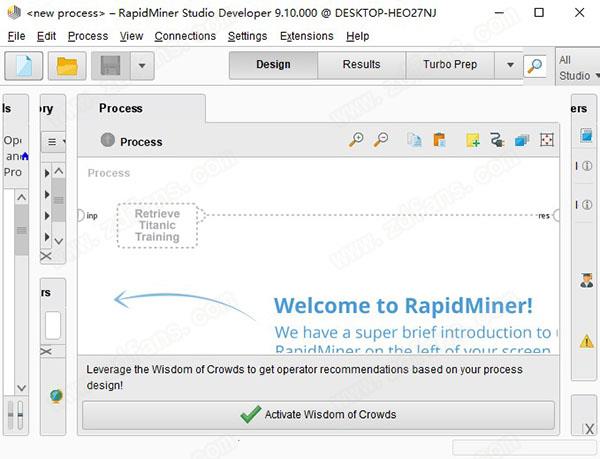
Task: Click the copy icon in process toolbar
Action: [x=415, y=140]
